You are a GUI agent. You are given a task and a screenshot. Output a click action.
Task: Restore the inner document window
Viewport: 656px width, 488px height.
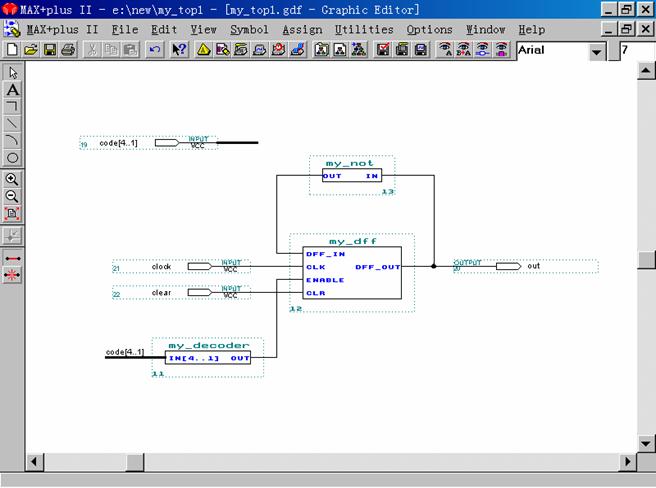[627, 28]
